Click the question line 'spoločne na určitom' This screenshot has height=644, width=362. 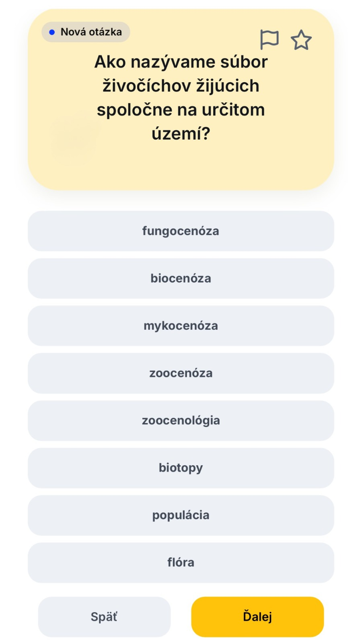(181, 109)
